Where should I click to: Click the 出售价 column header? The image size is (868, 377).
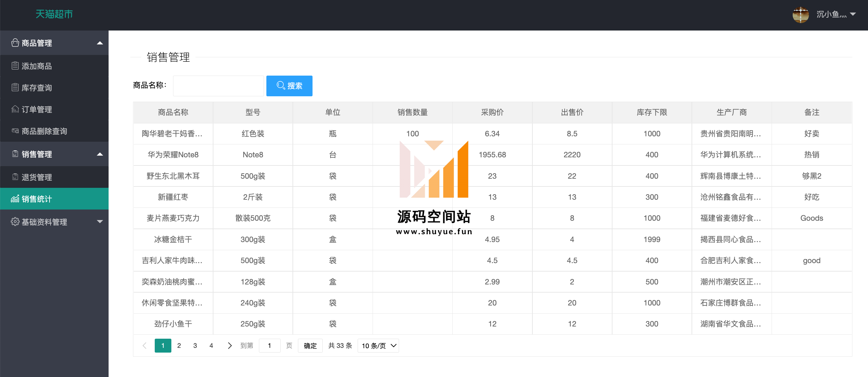572,112
